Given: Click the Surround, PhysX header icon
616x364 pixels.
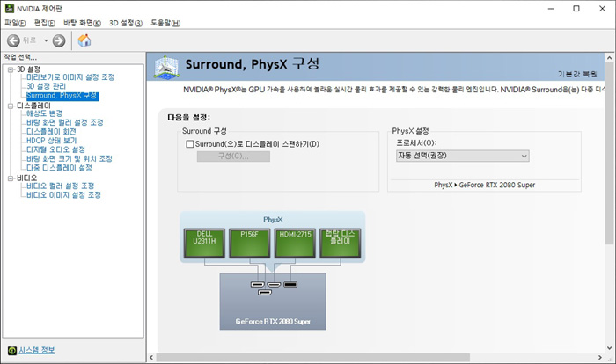Looking at the screenshot, I should point(166,67).
